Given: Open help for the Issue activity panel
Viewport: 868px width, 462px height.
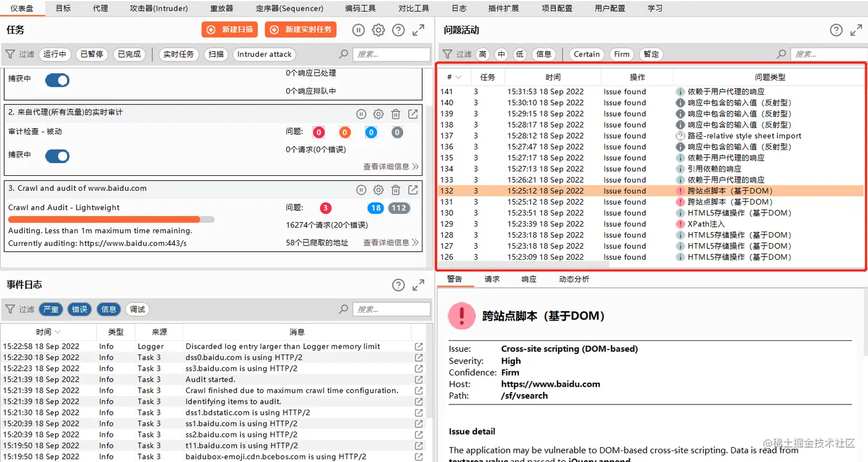Looking at the screenshot, I should [x=836, y=30].
